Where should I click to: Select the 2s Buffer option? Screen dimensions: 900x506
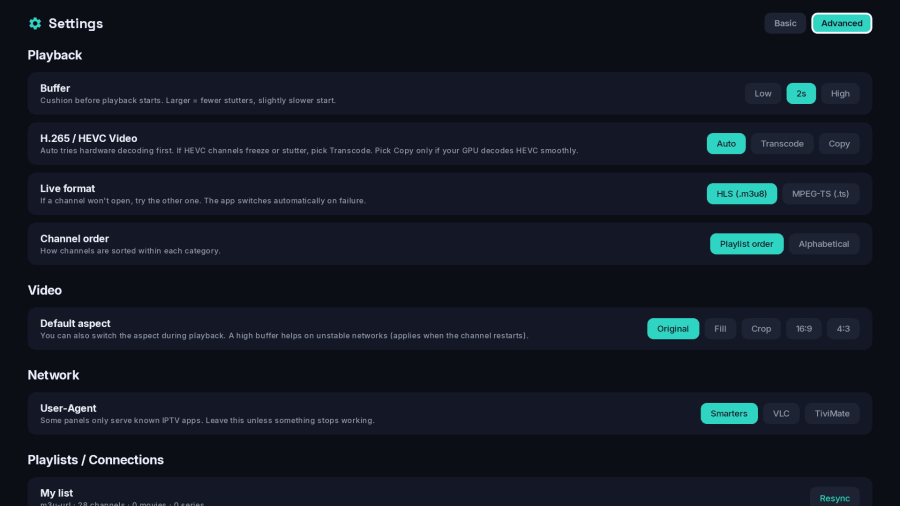pyautogui.click(x=801, y=94)
